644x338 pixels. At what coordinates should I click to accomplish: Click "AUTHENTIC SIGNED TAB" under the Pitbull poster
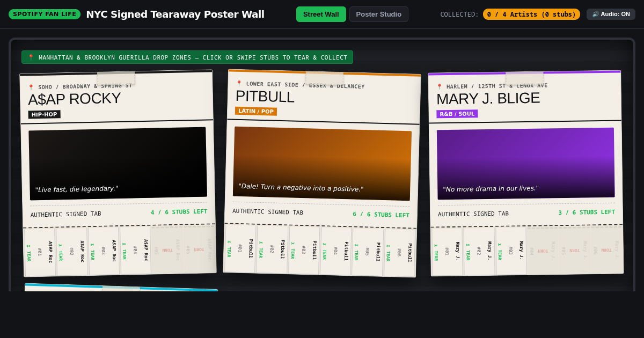[x=268, y=212]
